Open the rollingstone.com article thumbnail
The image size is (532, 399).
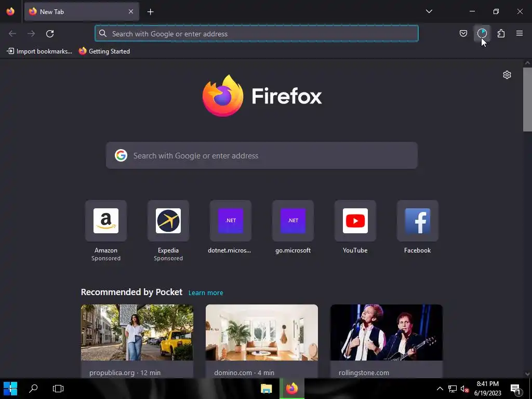[387, 332]
